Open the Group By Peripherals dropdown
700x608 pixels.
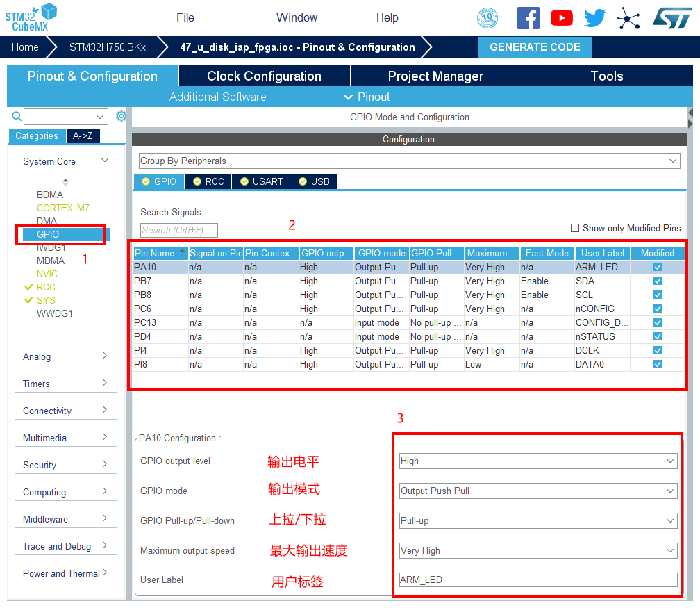click(x=409, y=161)
